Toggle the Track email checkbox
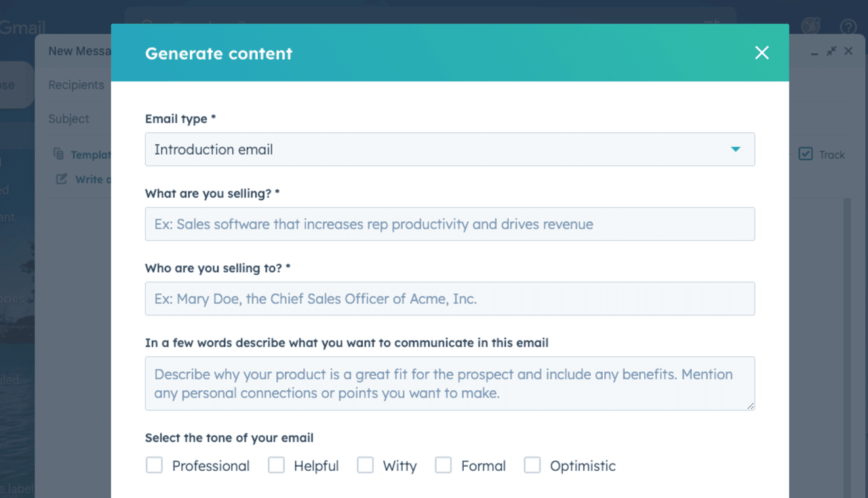 pyautogui.click(x=805, y=154)
